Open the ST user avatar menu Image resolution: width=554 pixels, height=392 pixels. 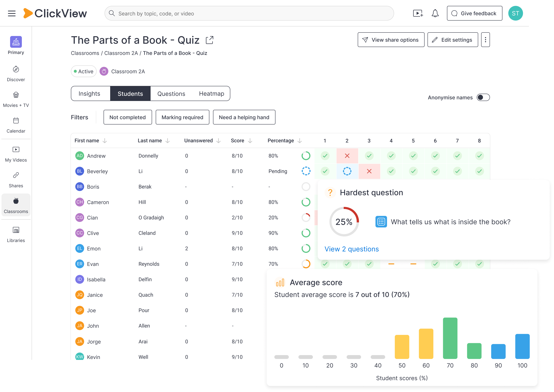point(515,14)
